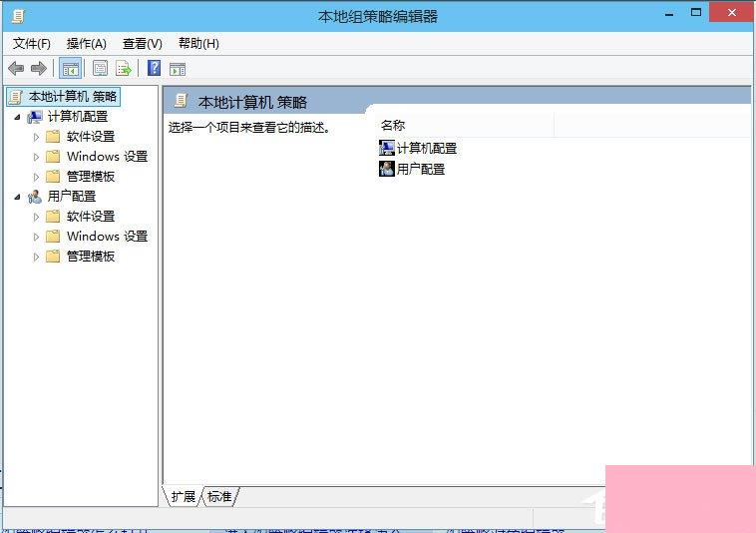
Task: Minimize the 本地组策略编辑器 window
Action: tap(669, 14)
